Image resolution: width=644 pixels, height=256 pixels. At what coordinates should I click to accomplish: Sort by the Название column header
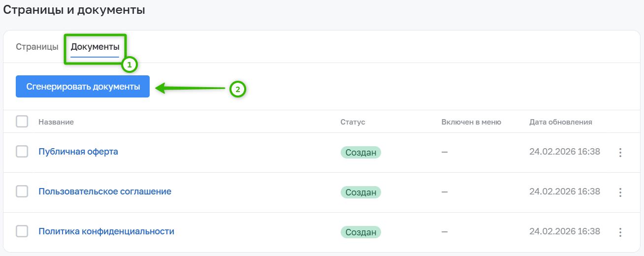pyautogui.click(x=56, y=122)
